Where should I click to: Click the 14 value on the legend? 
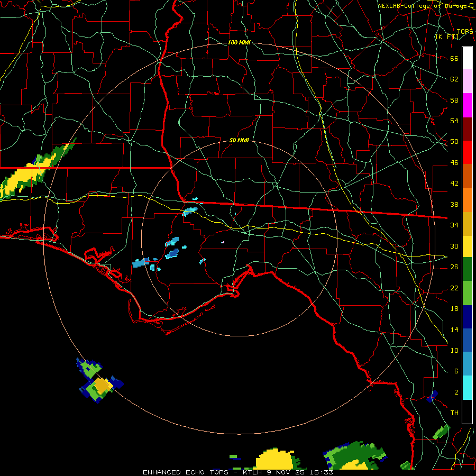(454, 329)
